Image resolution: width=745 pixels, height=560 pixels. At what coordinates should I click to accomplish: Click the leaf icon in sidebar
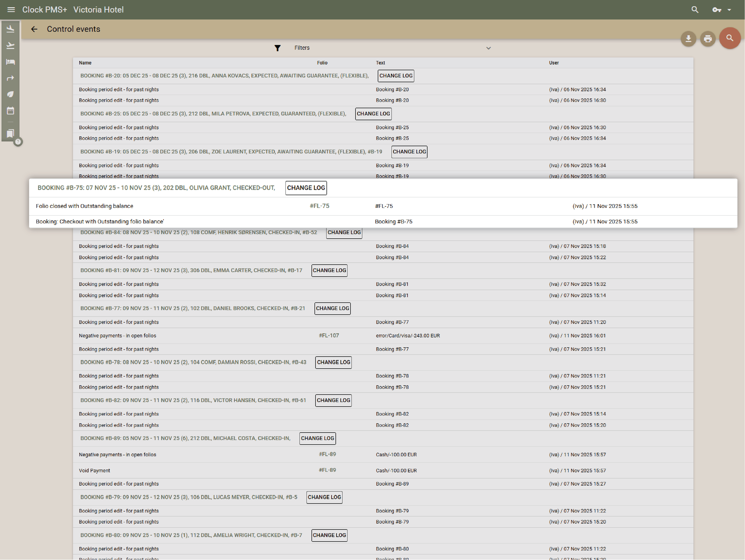[x=10, y=94]
